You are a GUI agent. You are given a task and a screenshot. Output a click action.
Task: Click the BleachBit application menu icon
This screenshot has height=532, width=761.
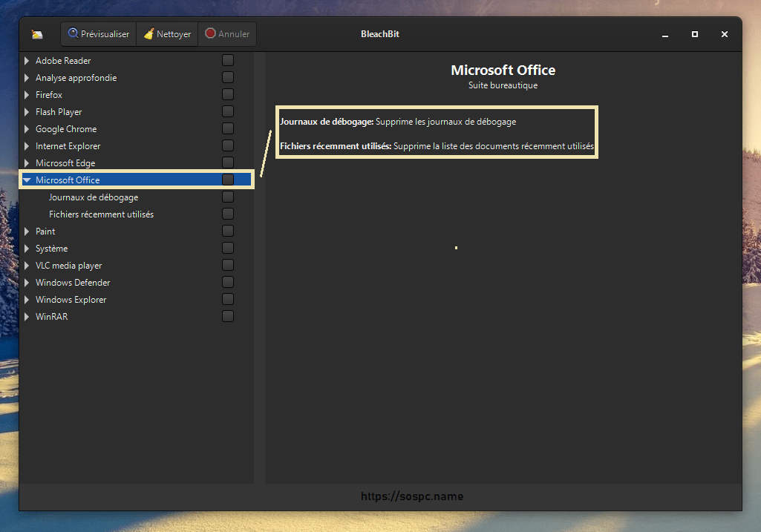point(37,34)
